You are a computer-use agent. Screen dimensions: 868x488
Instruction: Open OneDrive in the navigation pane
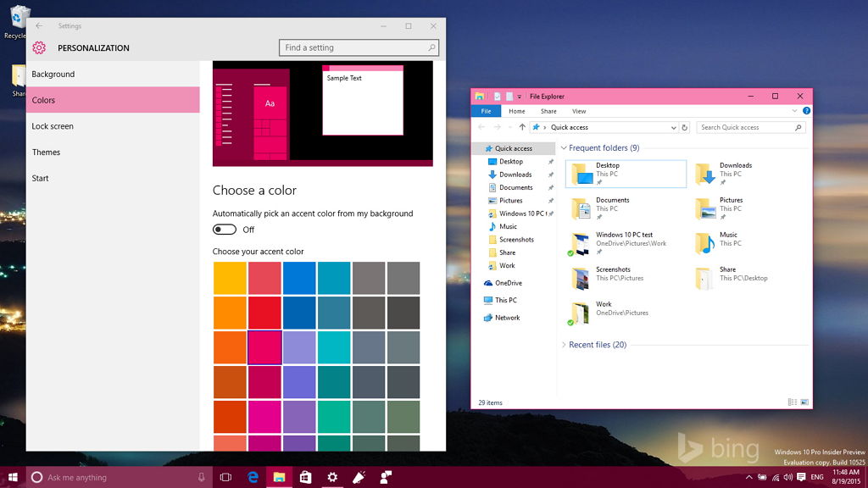509,282
